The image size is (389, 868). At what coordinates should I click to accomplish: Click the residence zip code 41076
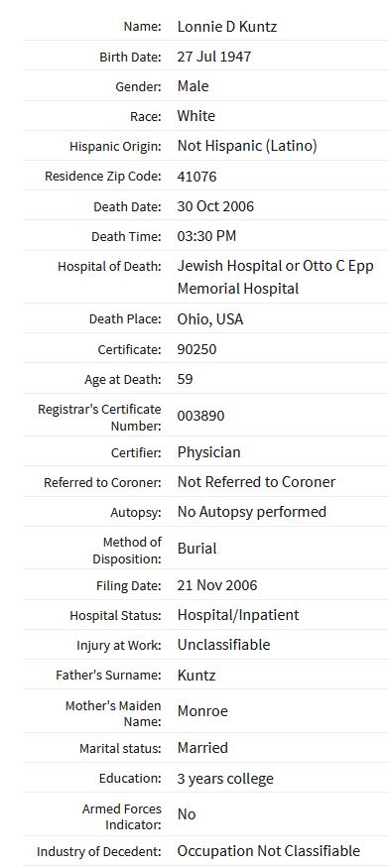196,177
